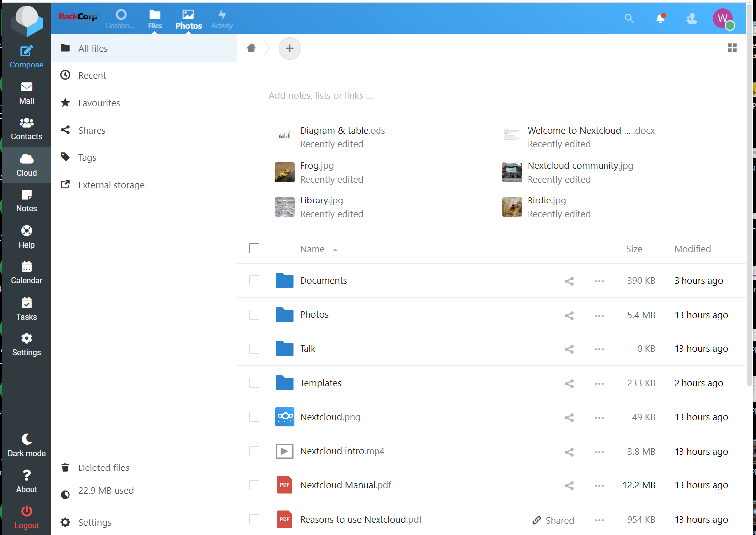Open the About page

(27, 482)
